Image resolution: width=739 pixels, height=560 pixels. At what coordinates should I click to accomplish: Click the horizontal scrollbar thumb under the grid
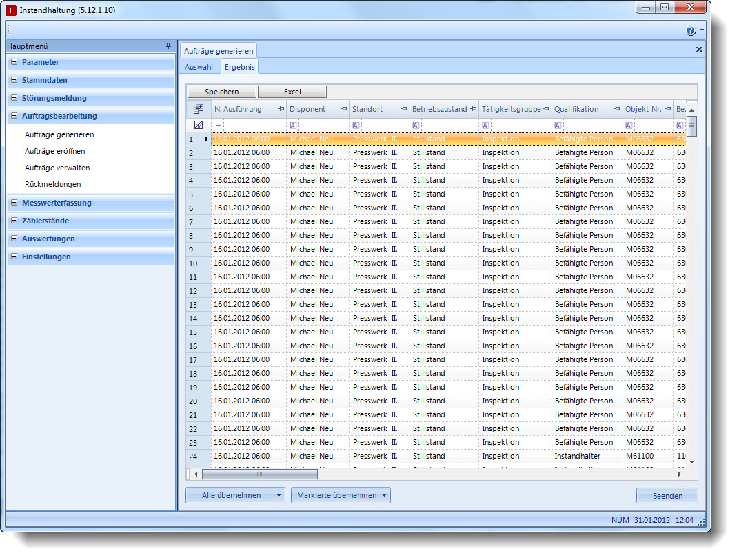click(259, 474)
